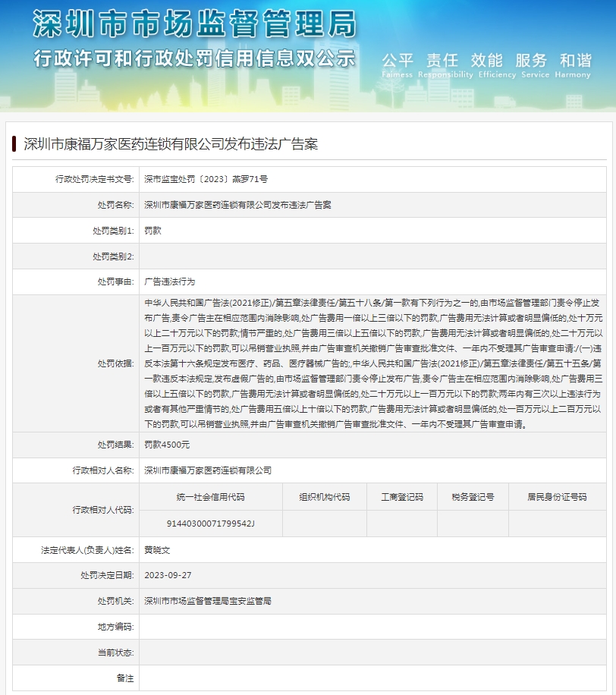Select authority 深圳市市场监督管理局宝安监管局
Viewport: 616px width, 695px height.
207,601
